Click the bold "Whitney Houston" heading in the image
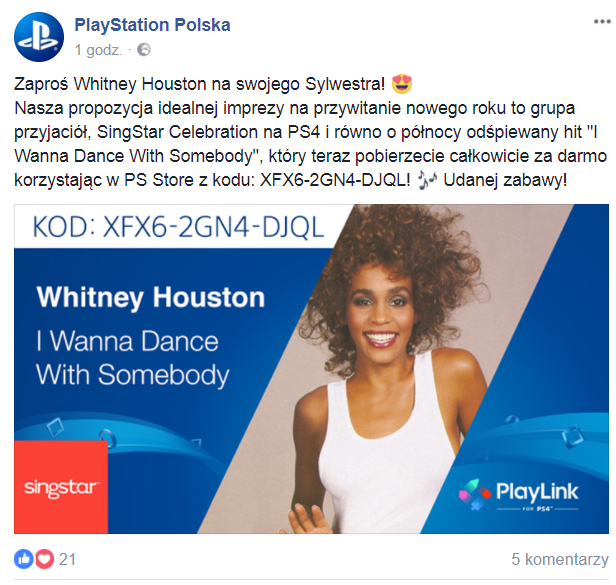This screenshot has height=585, width=616. 151,297
